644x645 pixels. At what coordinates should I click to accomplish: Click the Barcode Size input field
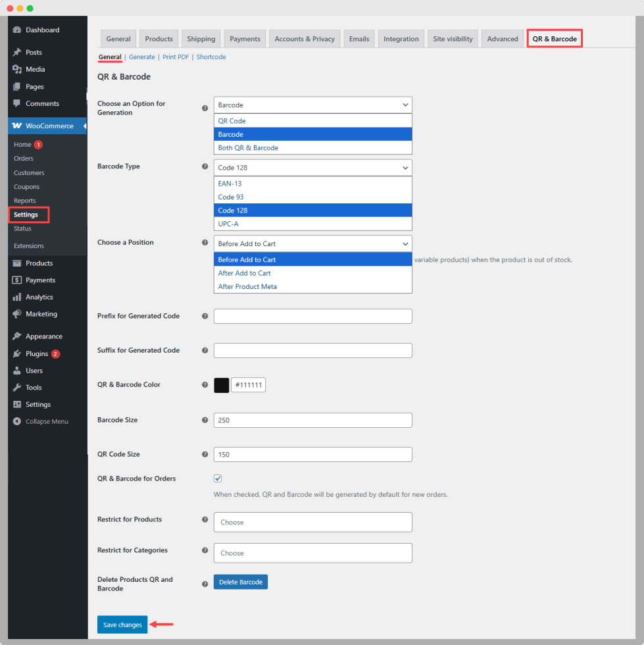[x=313, y=421]
